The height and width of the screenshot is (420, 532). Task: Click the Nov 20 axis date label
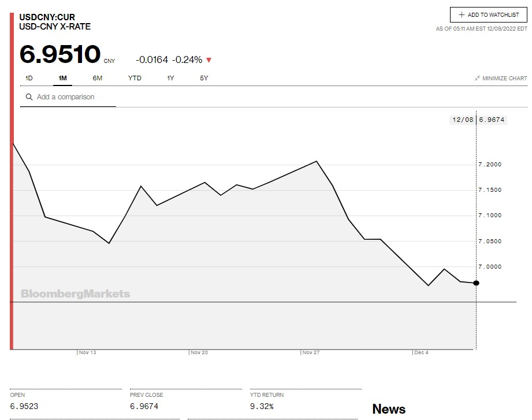(x=199, y=352)
